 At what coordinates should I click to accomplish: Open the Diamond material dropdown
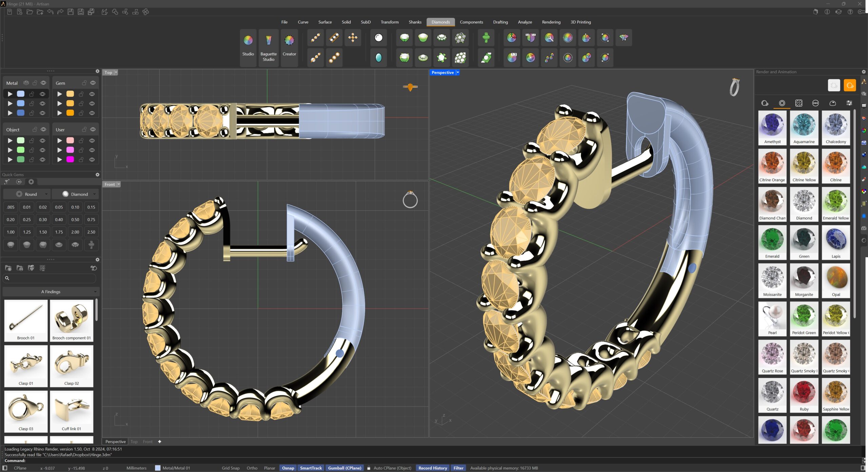pyautogui.click(x=76, y=194)
